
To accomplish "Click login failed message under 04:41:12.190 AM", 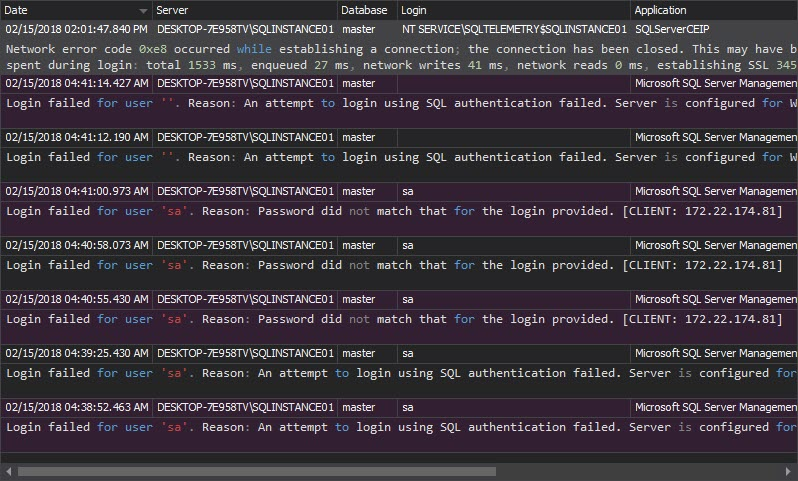I will (x=402, y=157).
